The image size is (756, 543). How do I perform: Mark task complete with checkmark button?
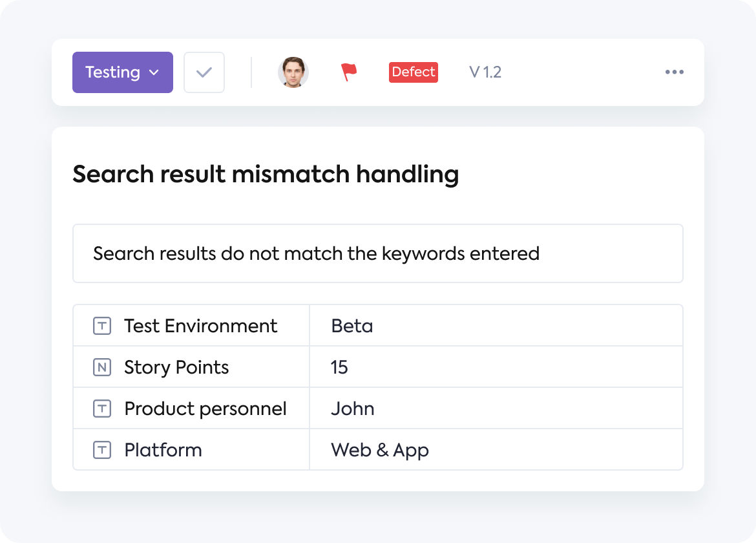click(x=204, y=72)
